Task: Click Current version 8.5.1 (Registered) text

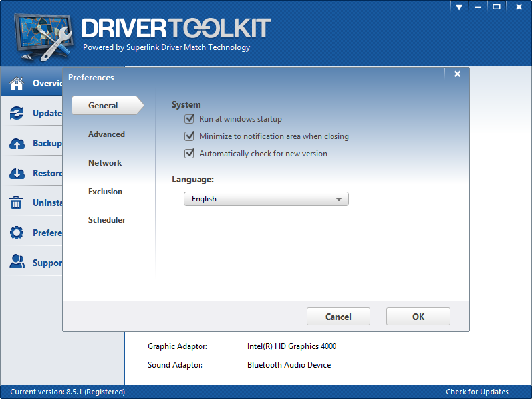Action: pyautogui.click(x=68, y=392)
